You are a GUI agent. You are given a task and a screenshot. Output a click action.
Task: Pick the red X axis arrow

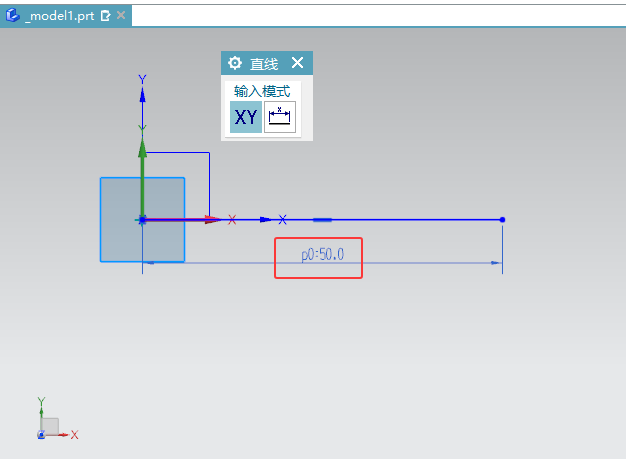click(x=212, y=220)
